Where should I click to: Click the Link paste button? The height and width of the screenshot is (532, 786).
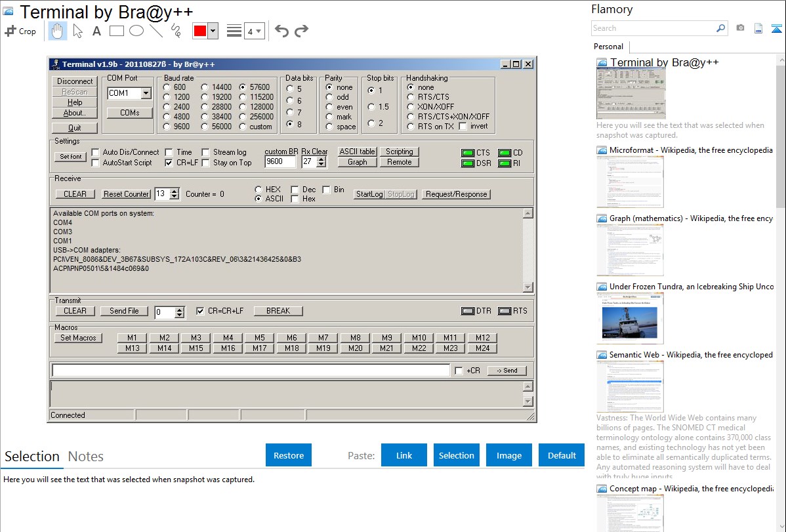tap(404, 455)
